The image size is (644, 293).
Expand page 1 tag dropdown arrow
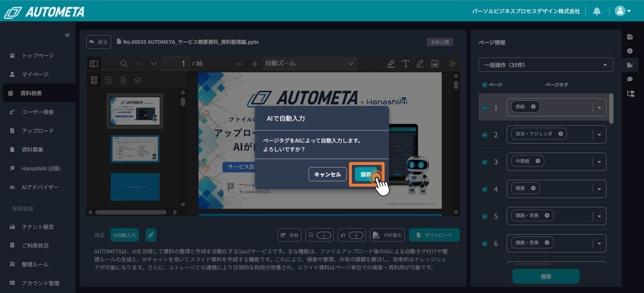coord(599,108)
